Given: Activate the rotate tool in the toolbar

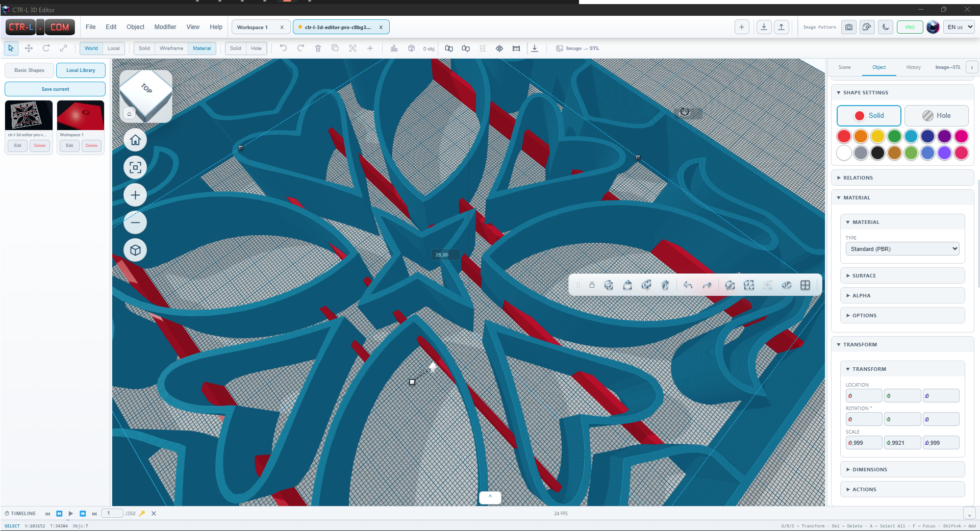Looking at the screenshot, I should coord(46,48).
